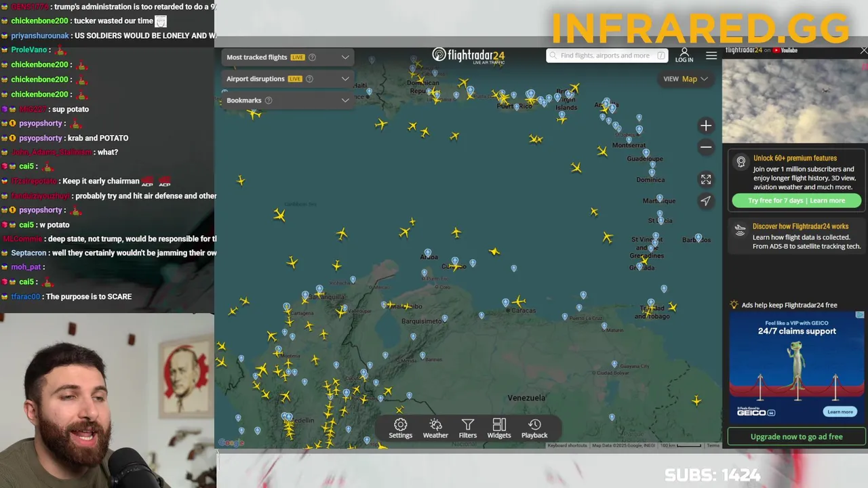Select the Barbados airport pin

pyautogui.click(x=698, y=239)
